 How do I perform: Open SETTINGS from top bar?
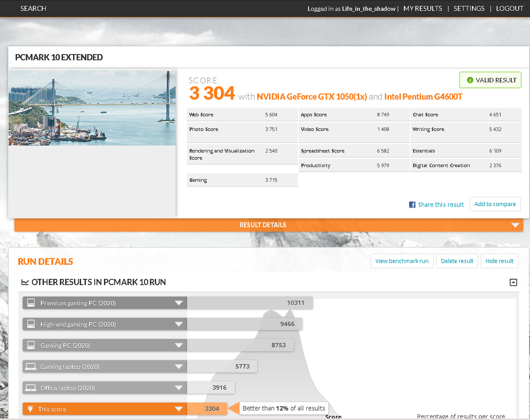point(469,9)
